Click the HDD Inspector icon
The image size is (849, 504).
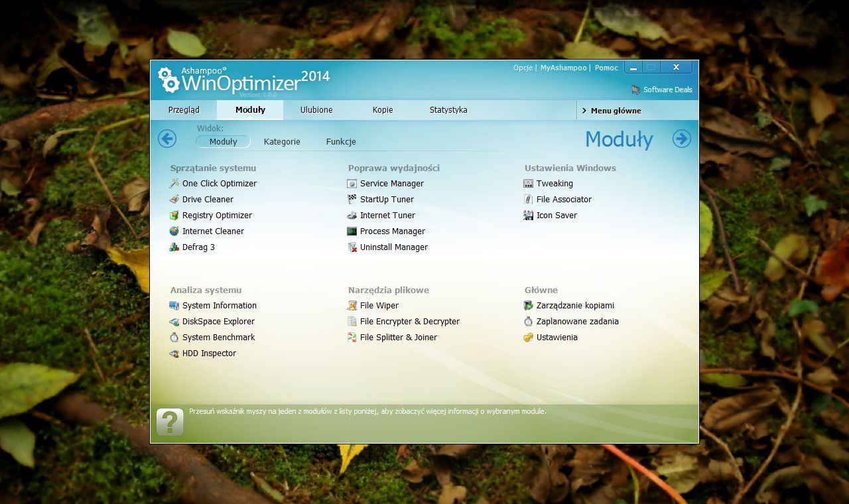click(174, 353)
